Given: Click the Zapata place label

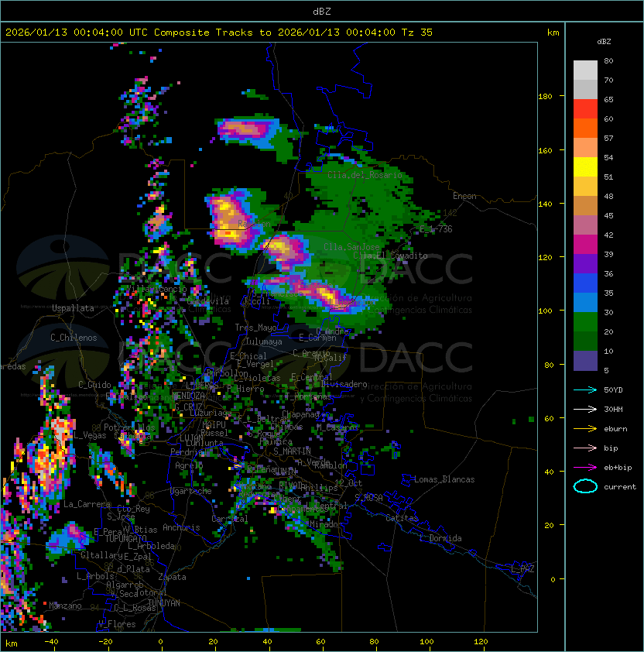Looking at the screenshot, I should click(x=172, y=577).
